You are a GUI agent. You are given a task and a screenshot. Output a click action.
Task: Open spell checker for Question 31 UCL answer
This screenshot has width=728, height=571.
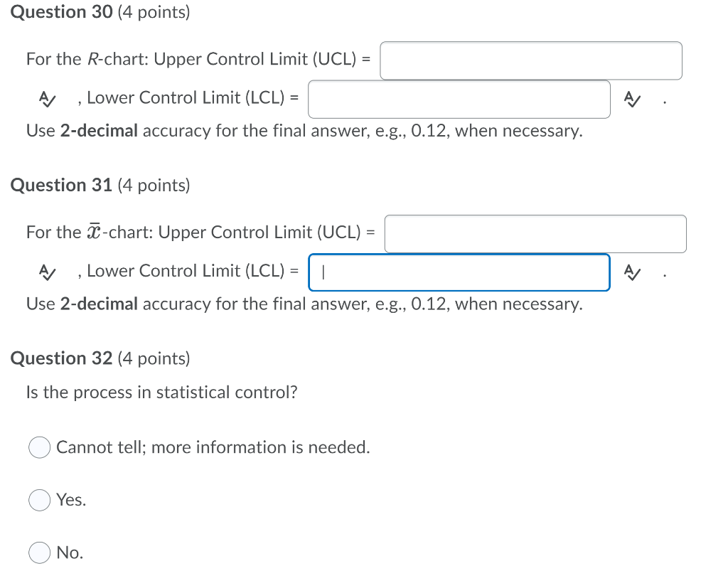(48, 272)
